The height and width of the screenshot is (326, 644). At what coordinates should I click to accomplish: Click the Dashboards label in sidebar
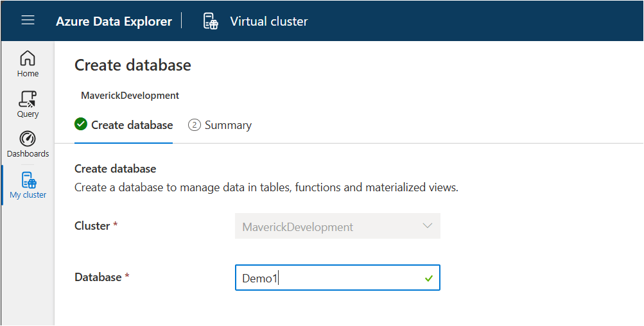click(x=28, y=154)
